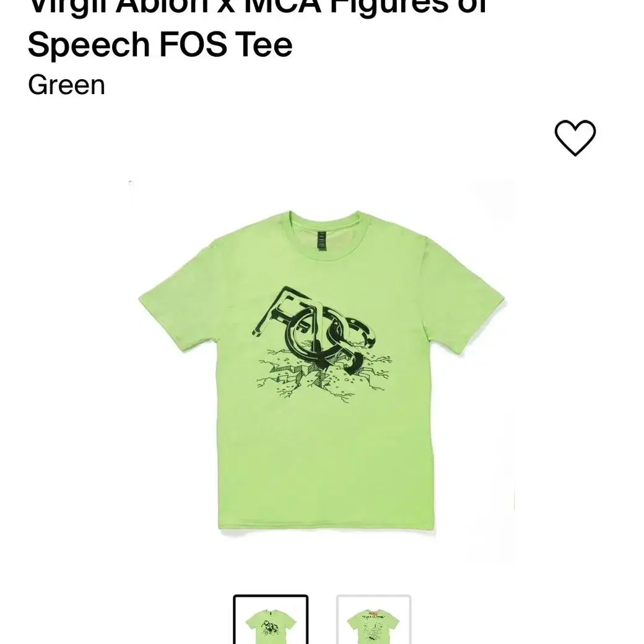This screenshot has height=644, width=644.
Task: Click the 'Speech' word in product title
Action: (x=89, y=45)
